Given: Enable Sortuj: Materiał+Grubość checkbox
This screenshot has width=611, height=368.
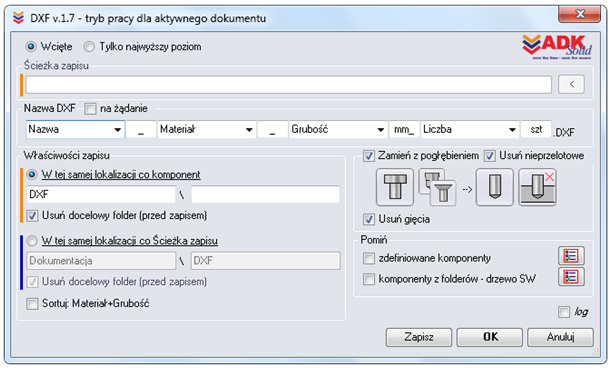Looking at the screenshot, I should (x=32, y=304).
